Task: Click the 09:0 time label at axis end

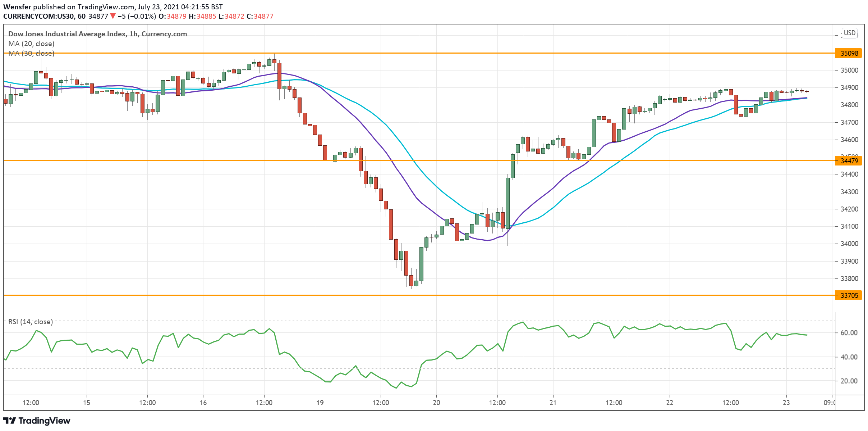Action: [x=830, y=403]
